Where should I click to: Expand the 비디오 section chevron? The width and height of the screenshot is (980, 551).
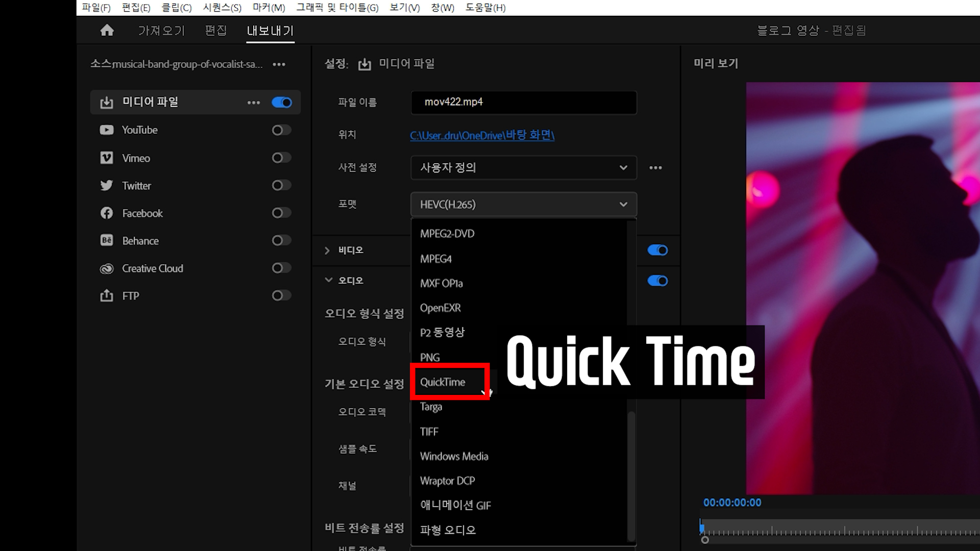coord(327,250)
